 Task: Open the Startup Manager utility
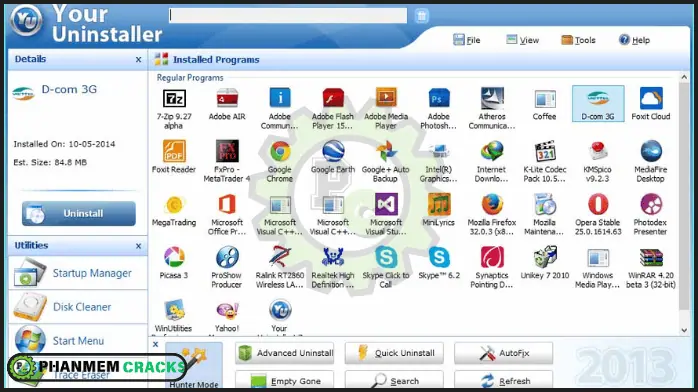77,273
